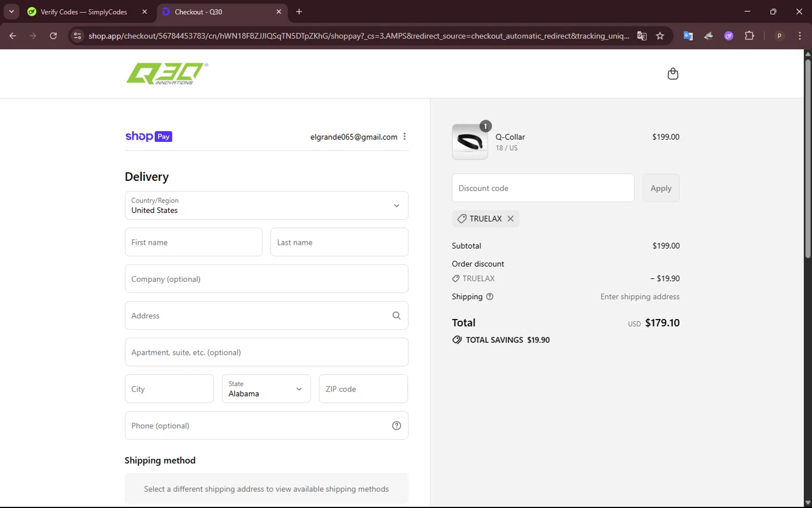Click the translate page icon in address bar
Image resolution: width=812 pixels, height=508 pixels.
click(x=642, y=36)
